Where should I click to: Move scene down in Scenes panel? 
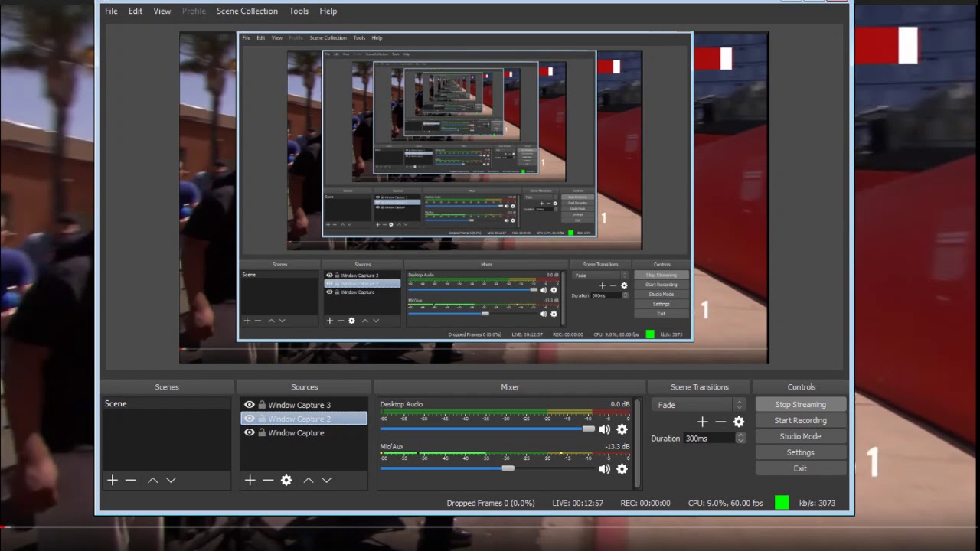coord(171,480)
